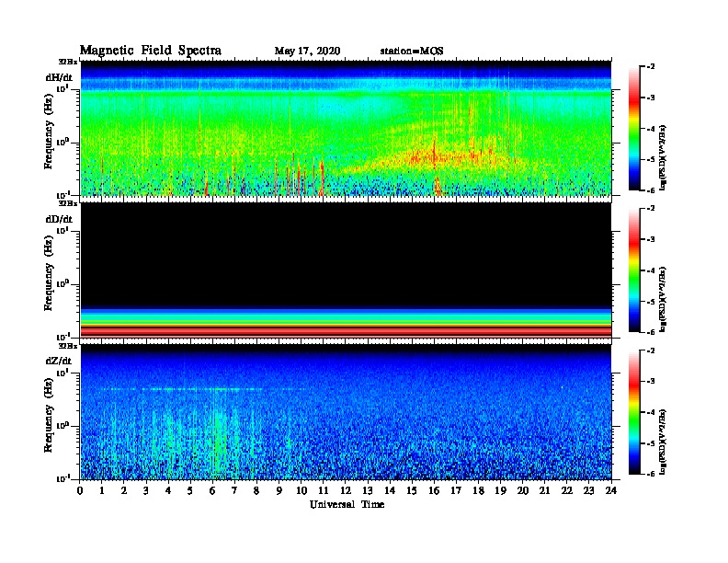Click hour tick label "8" on time axis

pos(256,490)
